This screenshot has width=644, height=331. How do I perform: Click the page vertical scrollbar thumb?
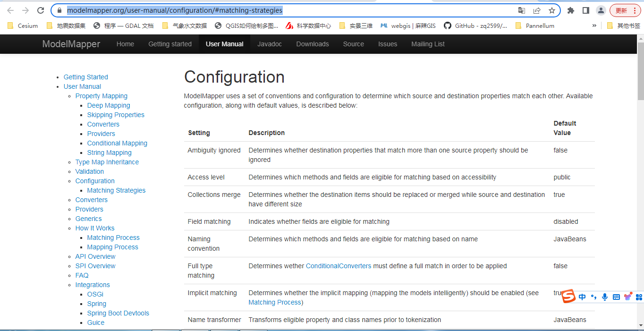pyautogui.click(x=640, y=71)
